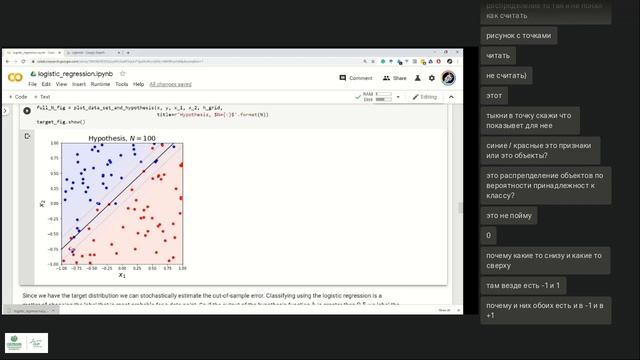Open the Insert menu
Image resolution: width=640 pixels, height=360 pixels.
pos(79,84)
